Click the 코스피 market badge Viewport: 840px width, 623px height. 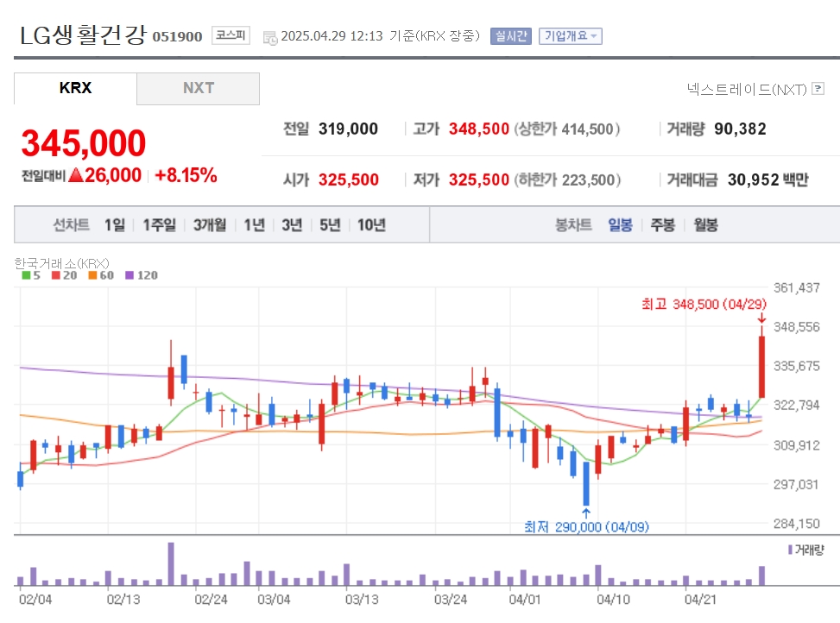pyautogui.click(x=231, y=35)
